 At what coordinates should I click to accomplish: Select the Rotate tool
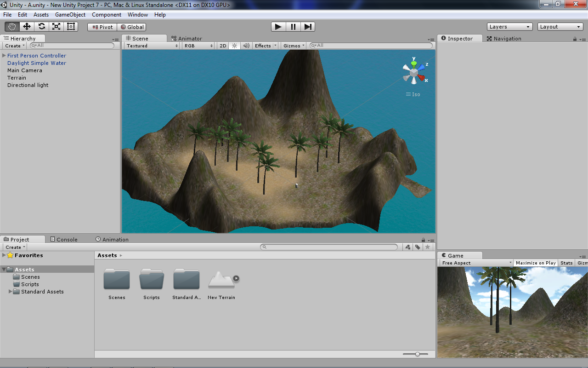pos(41,26)
